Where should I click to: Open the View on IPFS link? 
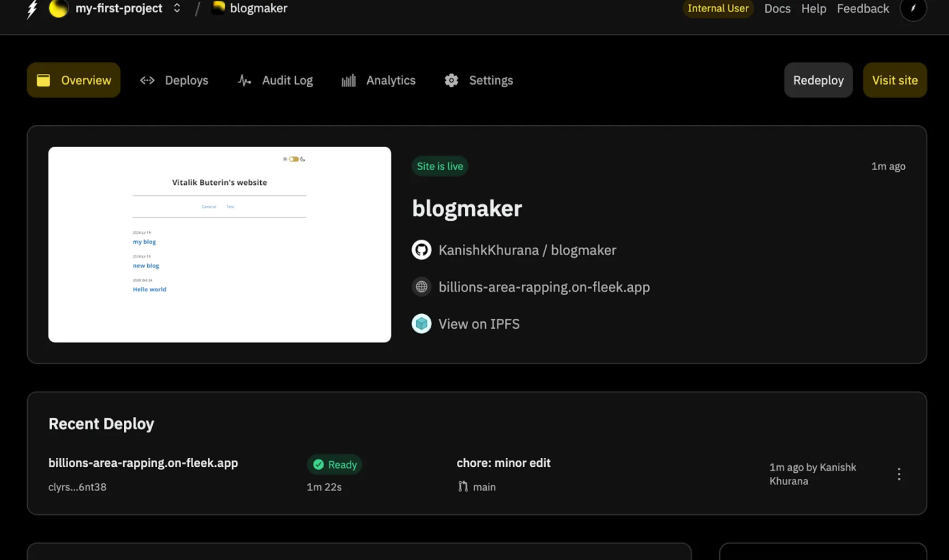point(479,324)
